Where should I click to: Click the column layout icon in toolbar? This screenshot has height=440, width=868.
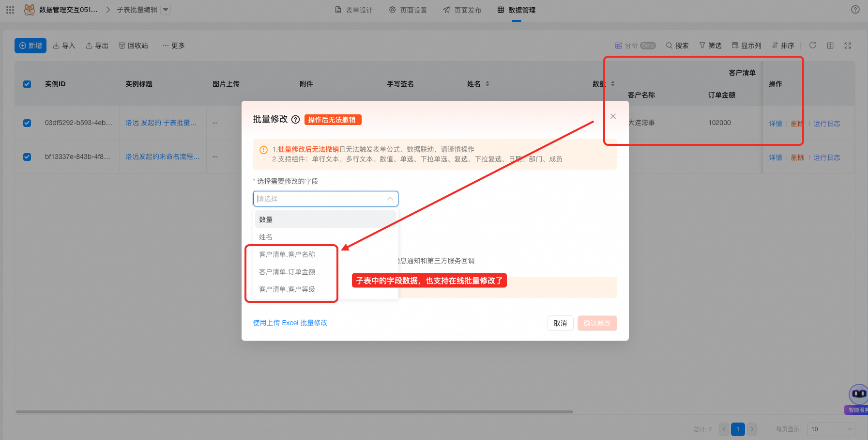[x=830, y=46]
